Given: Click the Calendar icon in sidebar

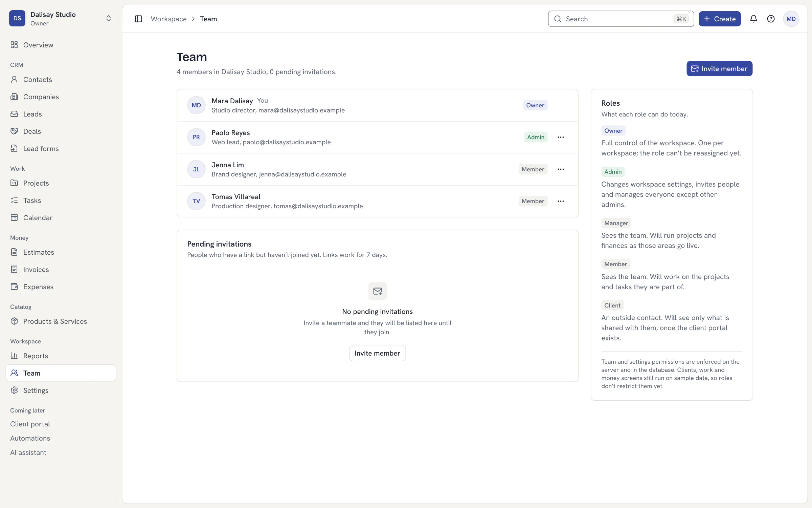Looking at the screenshot, I should pos(14,218).
